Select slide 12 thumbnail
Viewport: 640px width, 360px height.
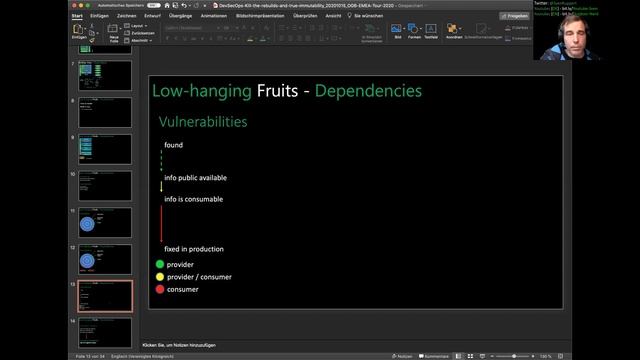(x=105, y=259)
